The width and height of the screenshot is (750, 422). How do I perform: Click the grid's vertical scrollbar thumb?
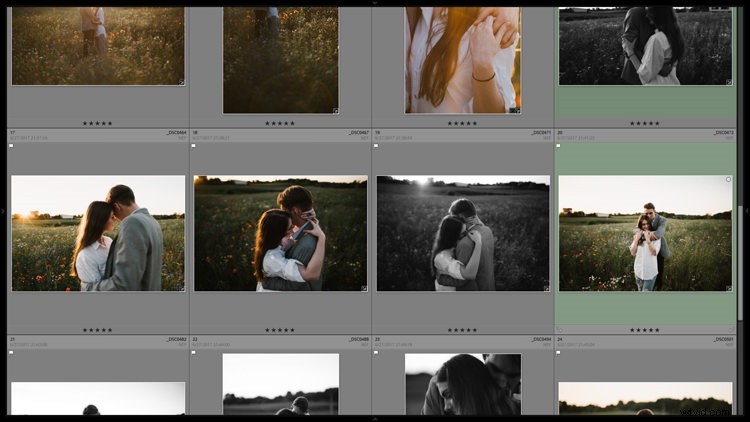point(740,264)
